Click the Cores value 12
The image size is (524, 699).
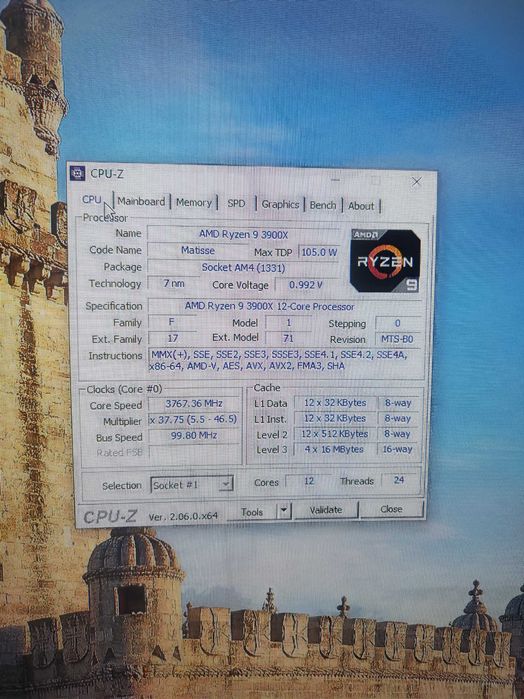click(309, 481)
